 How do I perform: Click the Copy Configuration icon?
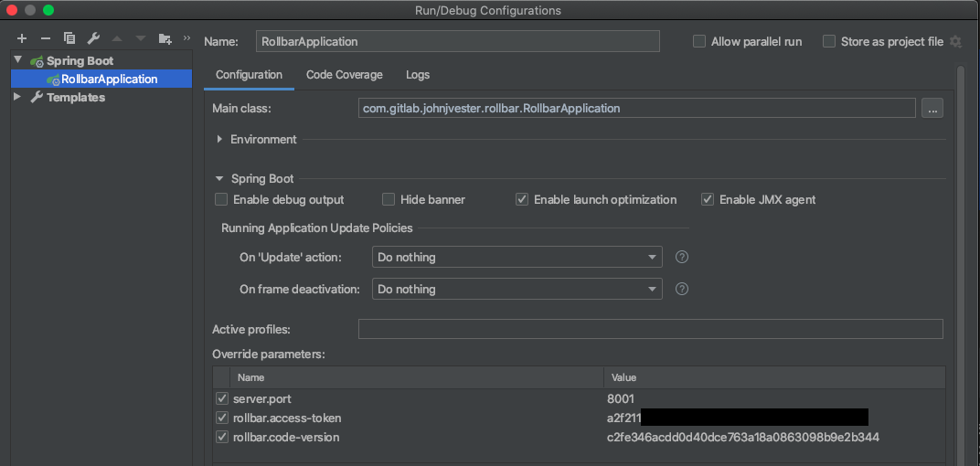(69, 38)
